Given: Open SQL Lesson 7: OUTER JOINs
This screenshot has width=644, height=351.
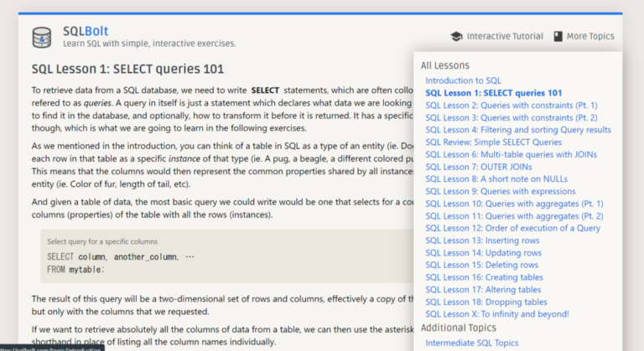Looking at the screenshot, I should (x=479, y=167).
